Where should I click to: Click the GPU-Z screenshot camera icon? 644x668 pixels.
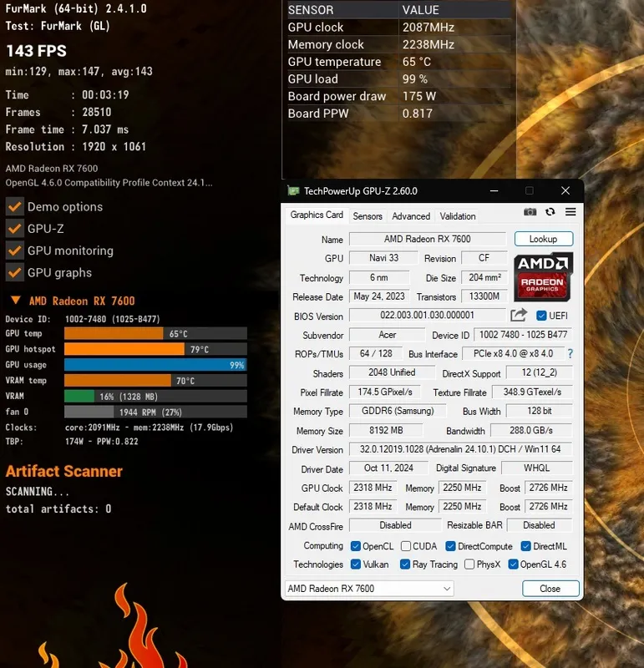pos(530,212)
